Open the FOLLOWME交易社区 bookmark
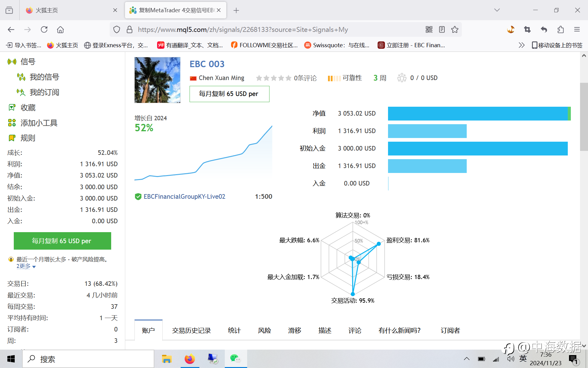The image size is (588, 368). point(264,45)
